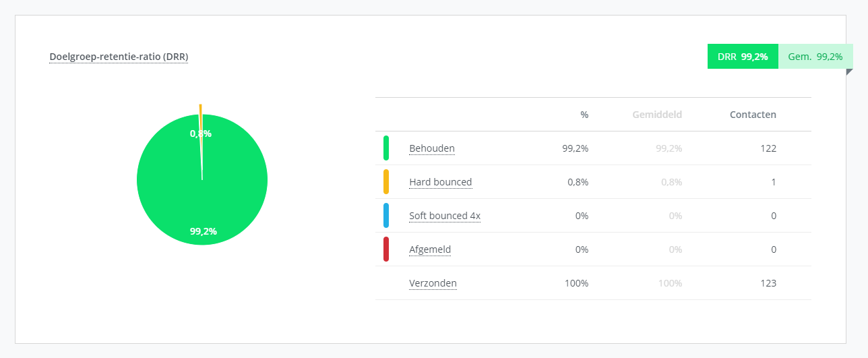868x358 pixels.
Task: Select the DRR 99,2% badge
Action: pos(742,57)
